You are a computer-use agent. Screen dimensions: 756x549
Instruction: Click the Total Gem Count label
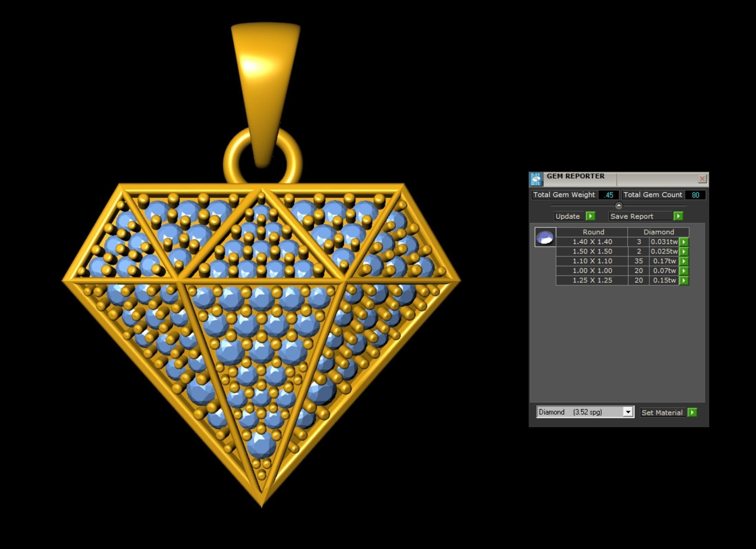tap(653, 195)
